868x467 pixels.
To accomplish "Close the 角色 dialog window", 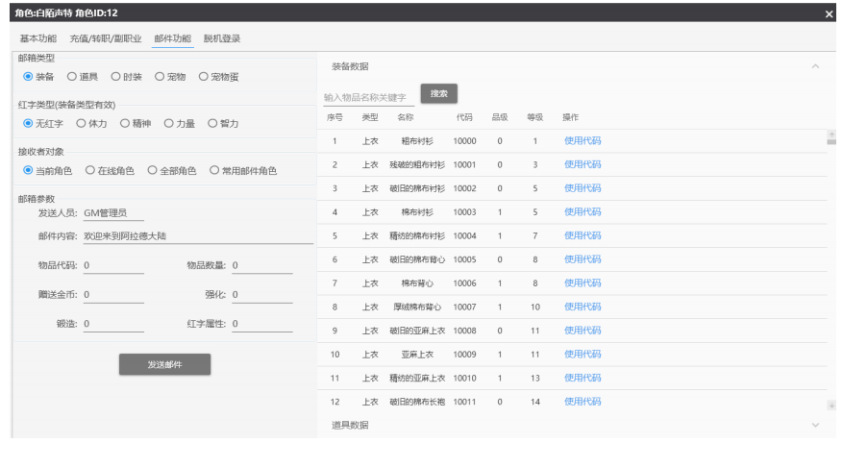I will pos(829,13).
